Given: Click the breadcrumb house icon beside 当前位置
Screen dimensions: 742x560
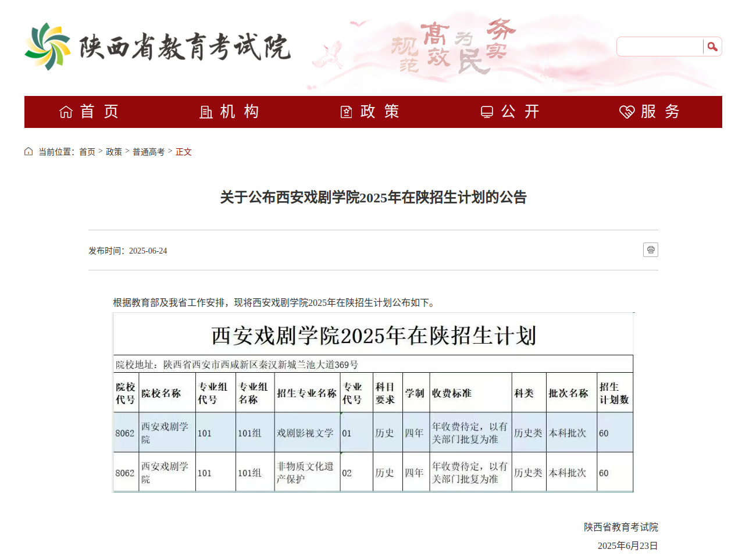Looking at the screenshot, I should pos(28,152).
